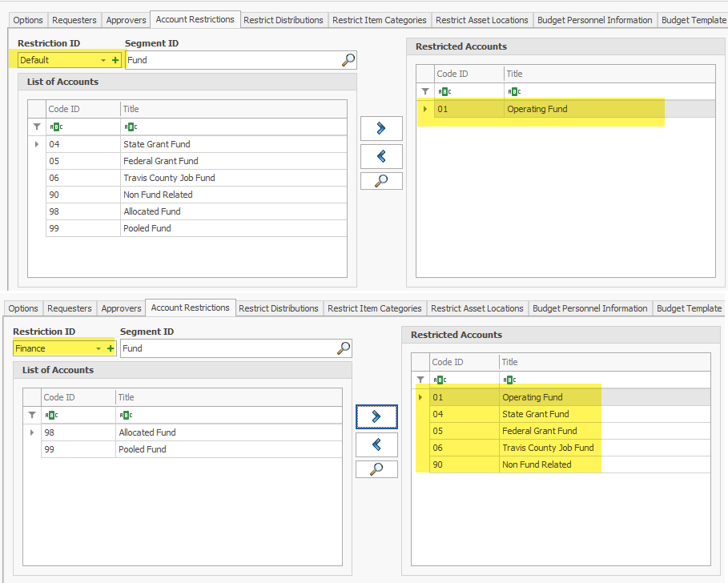Click search button below arrows in Finance panel
Viewport: 728px width, 583px height.
(x=376, y=469)
